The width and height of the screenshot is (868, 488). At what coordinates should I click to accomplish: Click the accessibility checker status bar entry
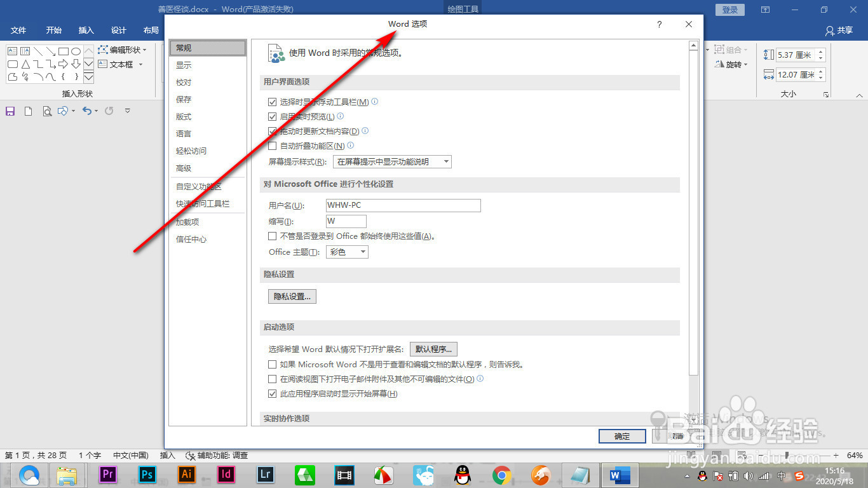[x=216, y=456]
